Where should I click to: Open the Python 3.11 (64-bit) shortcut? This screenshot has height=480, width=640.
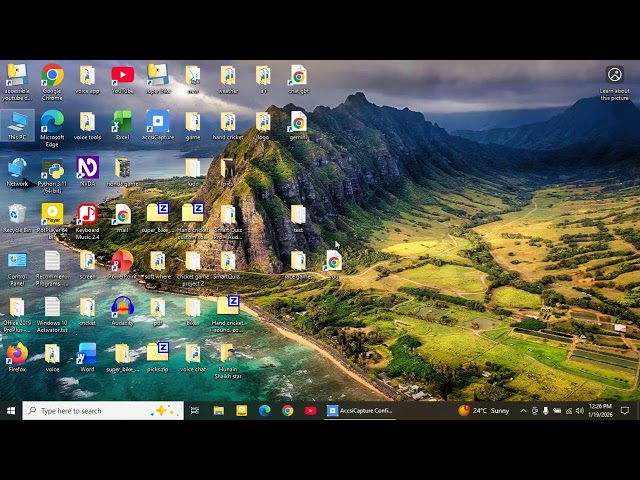(x=52, y=175)
